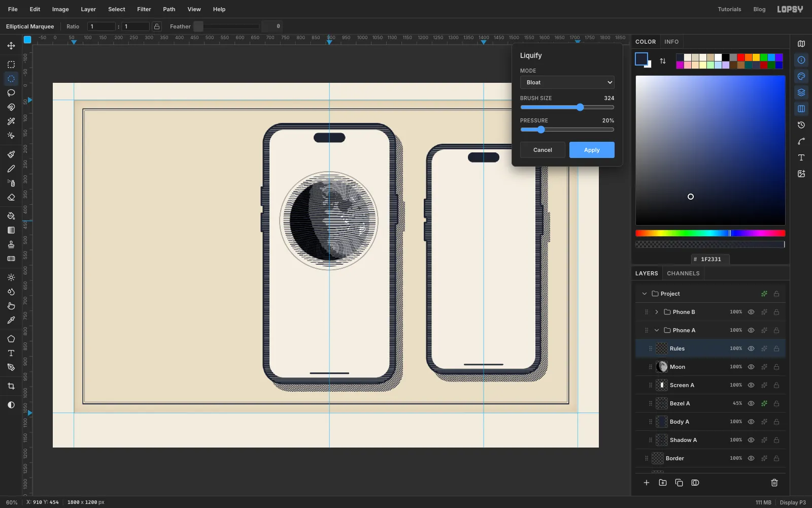This screenshot has width=812, height=508.
Task: Select the Paint Bucket tool
Action: pos(11,216)
